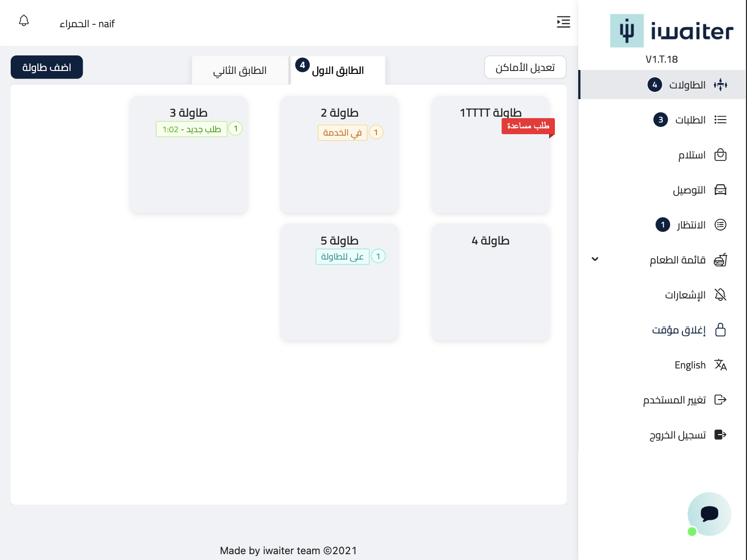Open the waiting list menu item

coord(691,225)
